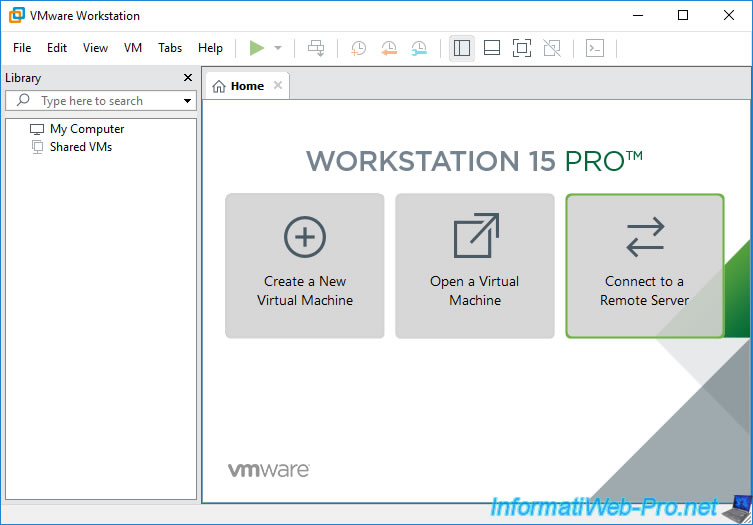The image size is (753, 525).
Task: Click the Library search input field
Action: [101, 101]
